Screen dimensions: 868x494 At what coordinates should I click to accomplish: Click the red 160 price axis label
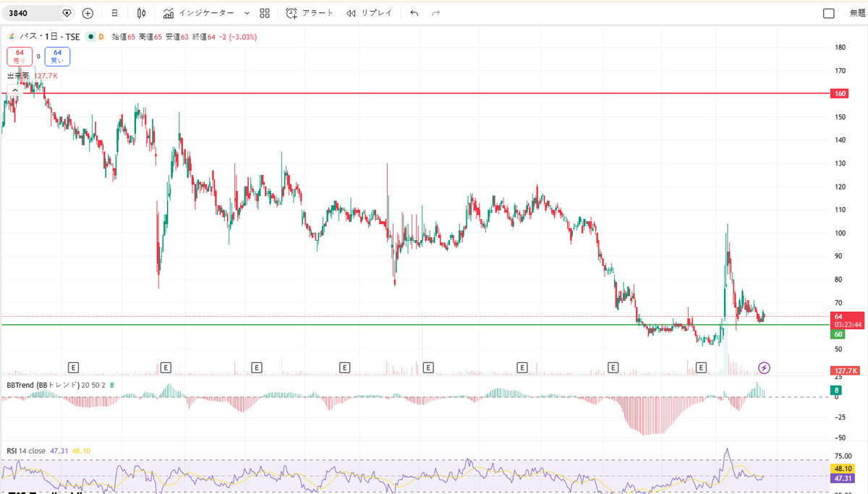[x=839, y=94]
